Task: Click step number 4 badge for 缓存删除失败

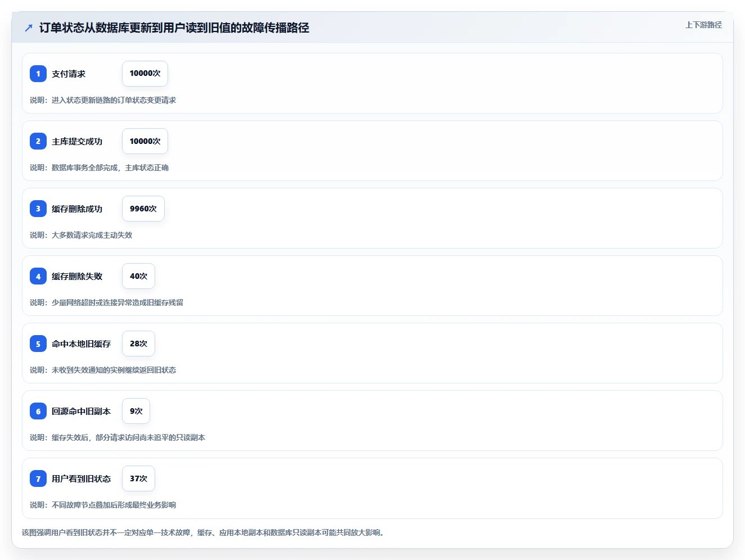Action: pos(38,276)
